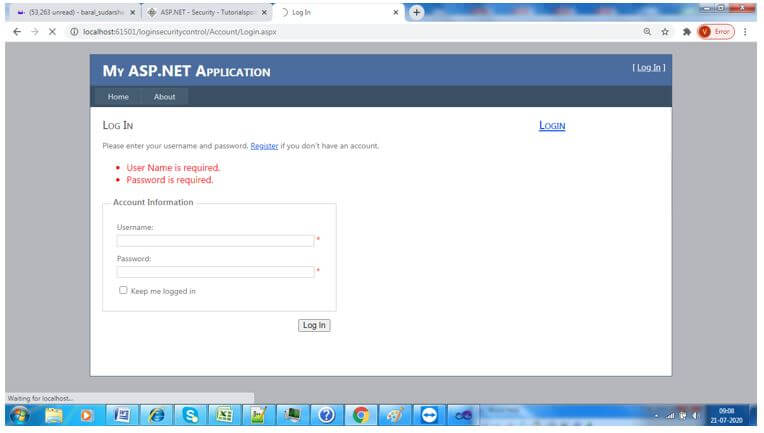Bookmark this page with the star icon
The height and width of the screenshot is (433, 764).
pos(665,32)
